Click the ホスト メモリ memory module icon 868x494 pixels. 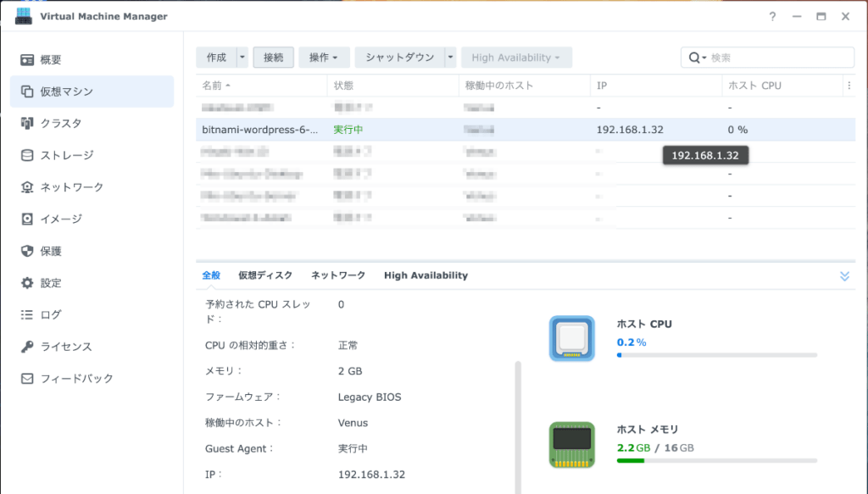(572, 445)
